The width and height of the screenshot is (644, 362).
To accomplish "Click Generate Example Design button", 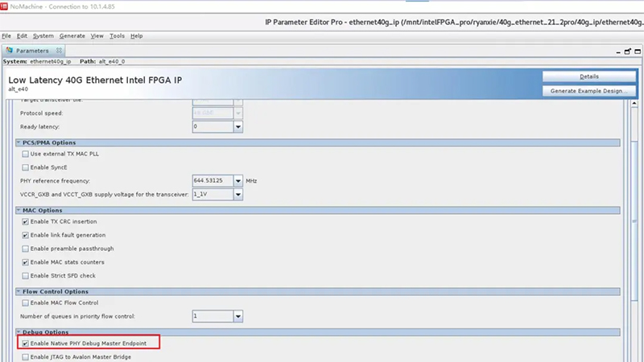I will click(x=589, y=91).
